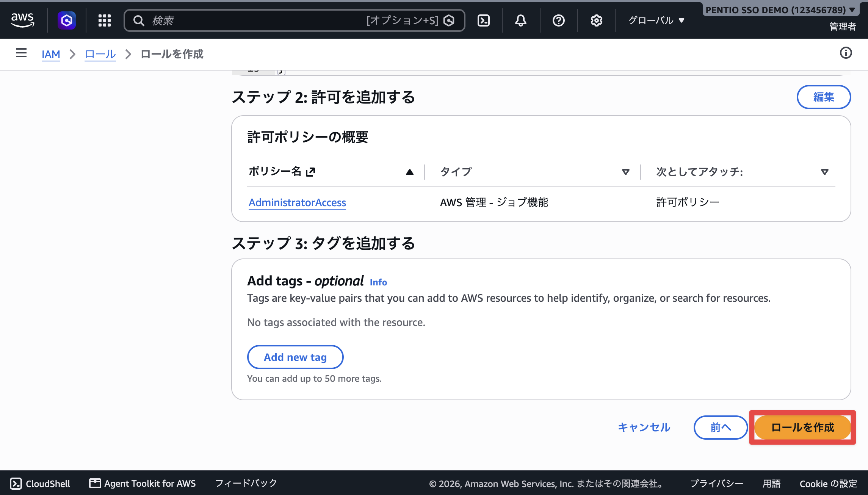Click the ロールを作成 button

pos(802,427)
